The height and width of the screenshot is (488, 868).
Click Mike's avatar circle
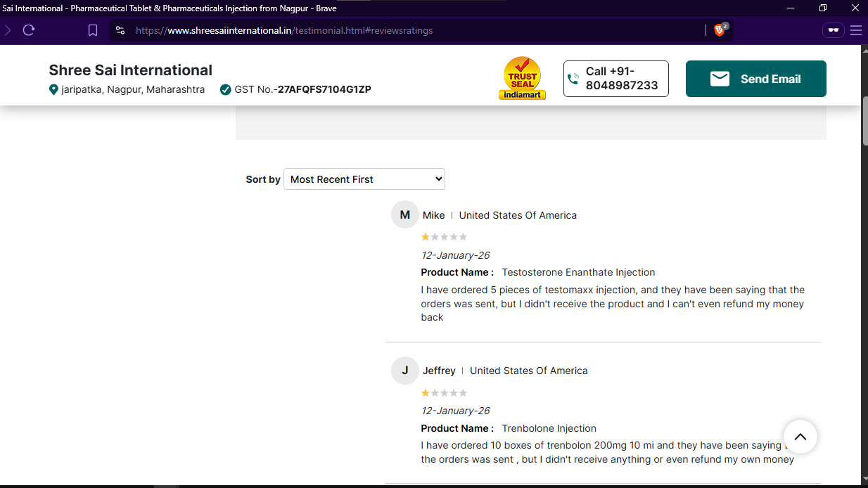pyautogui.click(x=404, y=215)
